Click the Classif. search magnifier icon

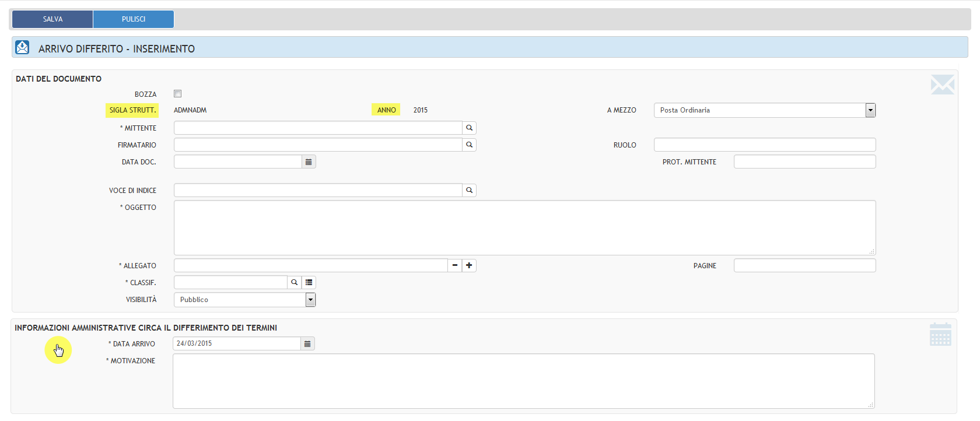click(295, 282)
